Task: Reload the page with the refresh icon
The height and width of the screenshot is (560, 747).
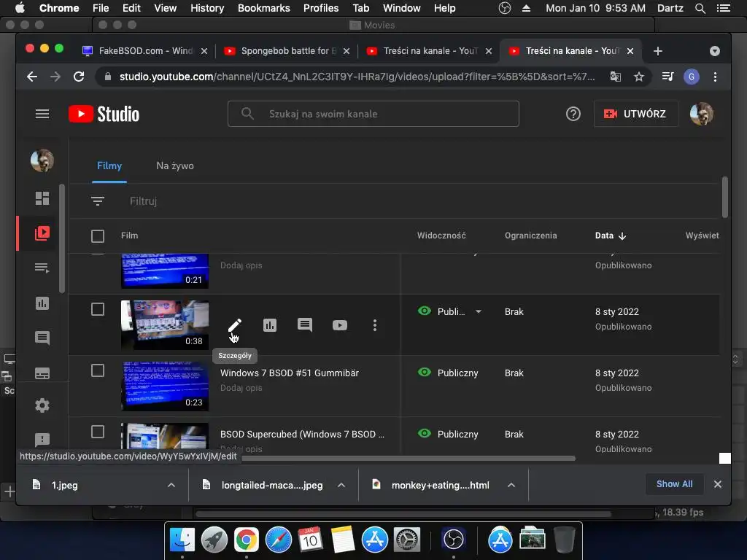Action: [x=79, y=77]
